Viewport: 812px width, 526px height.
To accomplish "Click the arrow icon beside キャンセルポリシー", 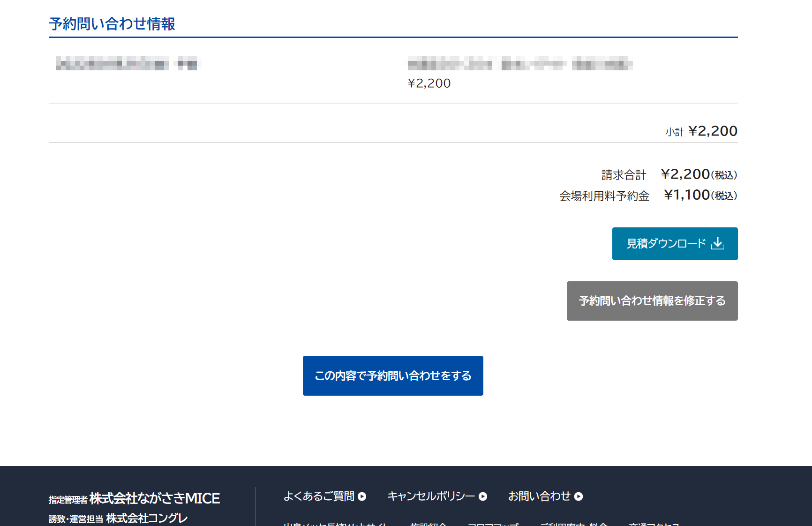I will point(483,496).
